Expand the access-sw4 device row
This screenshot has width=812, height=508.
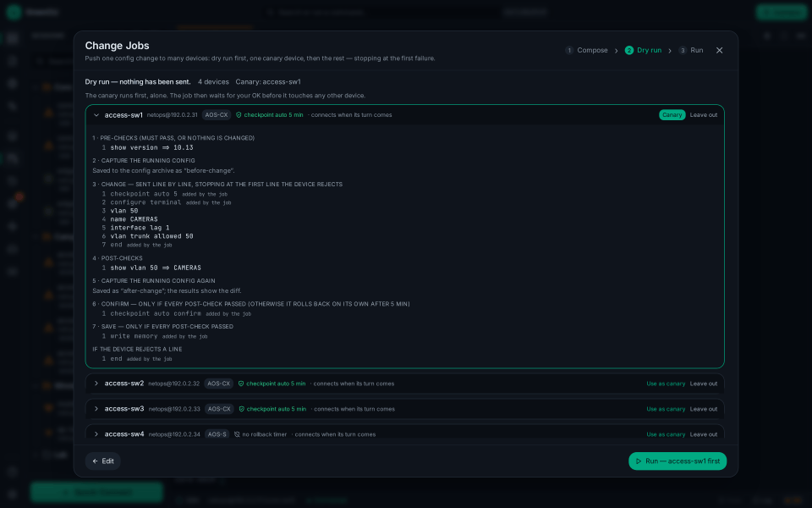pyautogui.click(x=96, y=434)
